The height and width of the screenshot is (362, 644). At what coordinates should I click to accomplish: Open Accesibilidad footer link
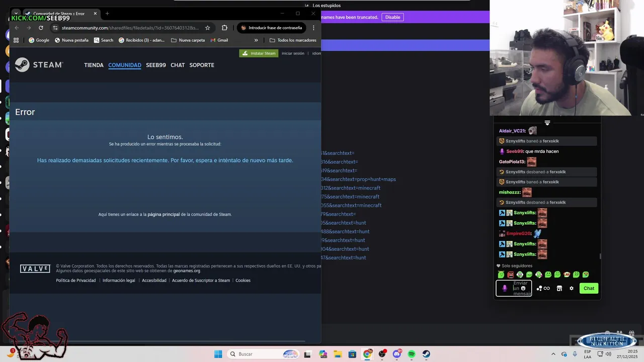[x=154, y=281]
